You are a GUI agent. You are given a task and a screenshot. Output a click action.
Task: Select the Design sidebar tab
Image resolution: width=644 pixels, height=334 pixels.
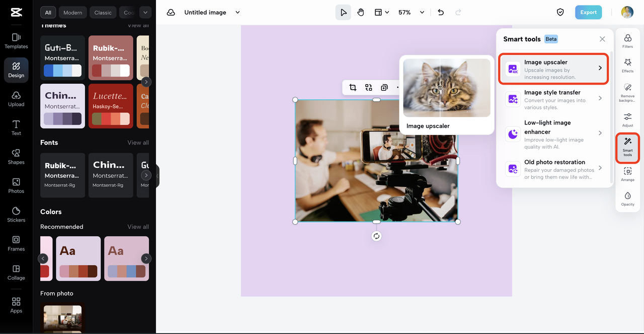pyautogui.click(x=16, y=70)
